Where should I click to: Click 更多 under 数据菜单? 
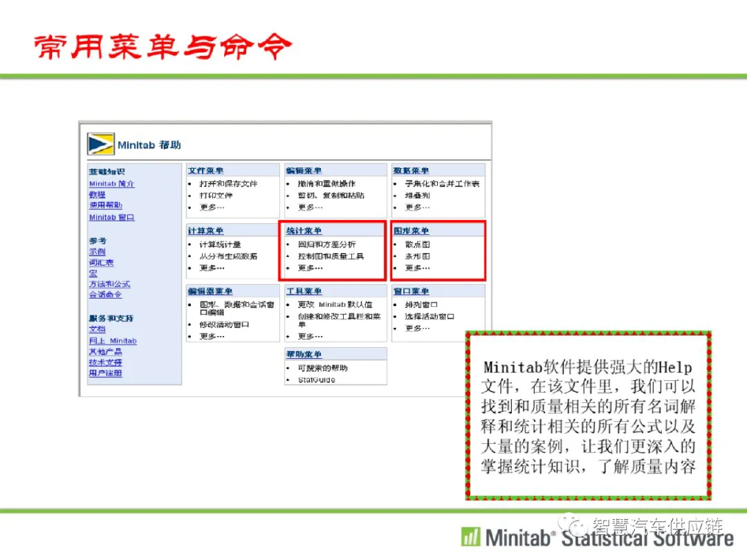pyautogui.click(x=417, y=207)
